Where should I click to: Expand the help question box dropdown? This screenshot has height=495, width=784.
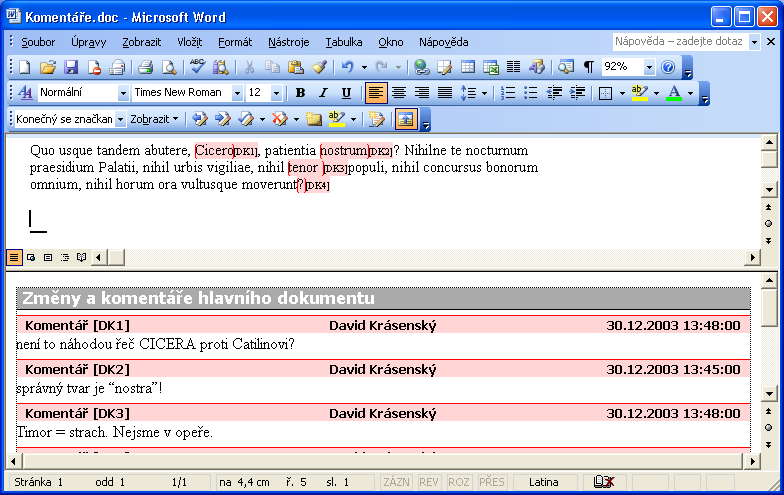754,42
